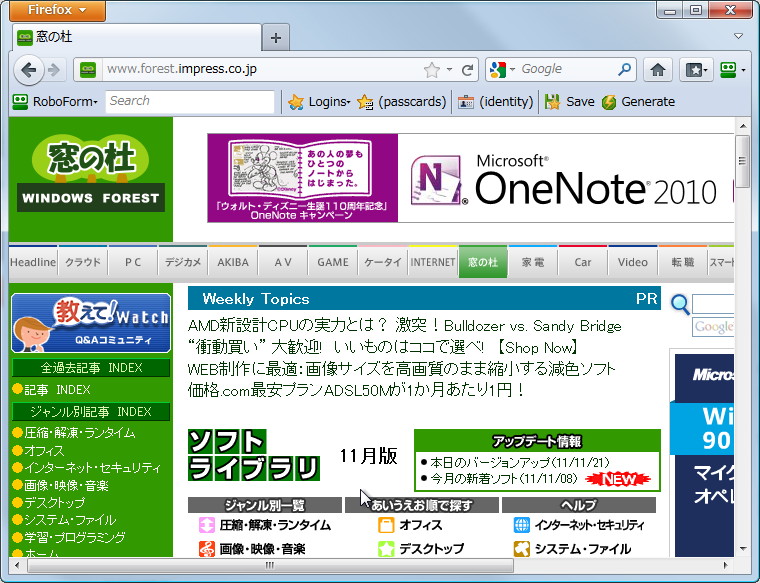Click RoboForm Generate password button
Viewport: 760px width, 583px height.
coord(638,102)
